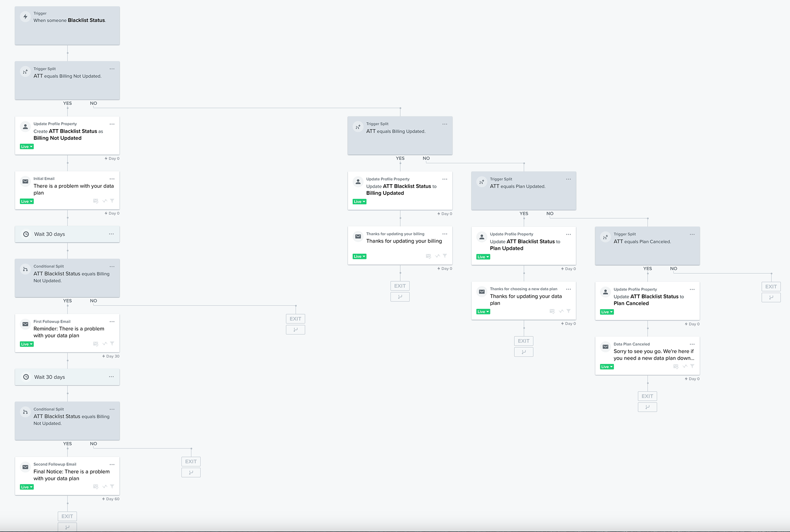Click the lightning bolt Trigger icon
The image size is (790, 532).
click(26, 17)
